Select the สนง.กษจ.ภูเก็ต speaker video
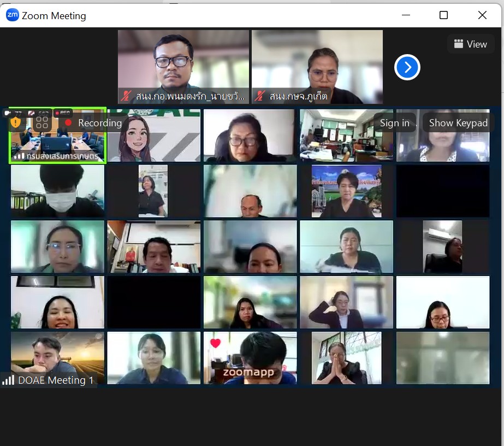 click(317, 67)
